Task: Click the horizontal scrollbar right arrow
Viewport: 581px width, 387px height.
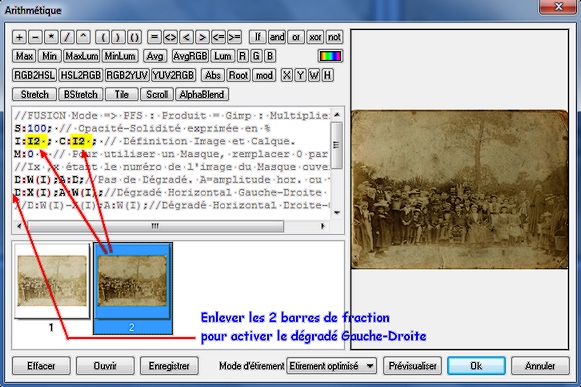Action: 323,226
